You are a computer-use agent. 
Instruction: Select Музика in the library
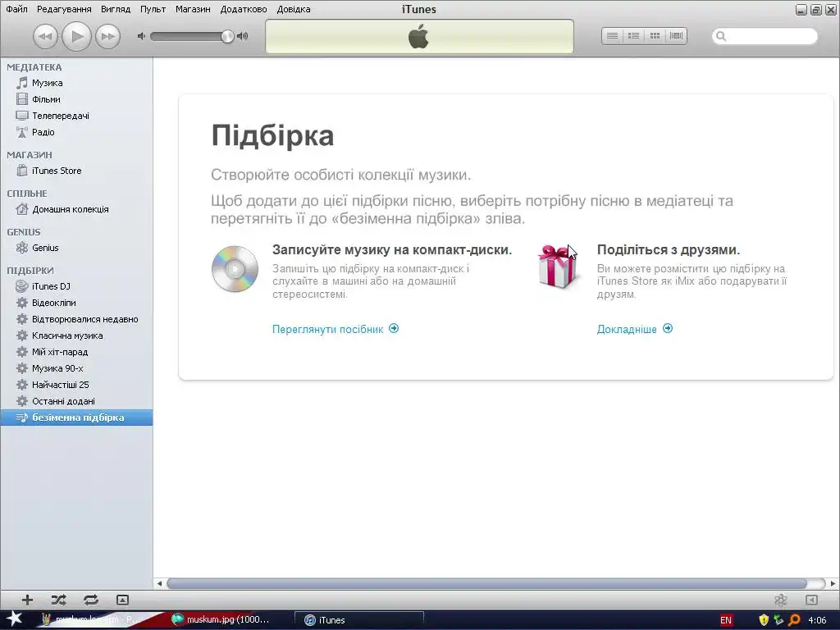[76, 83]
